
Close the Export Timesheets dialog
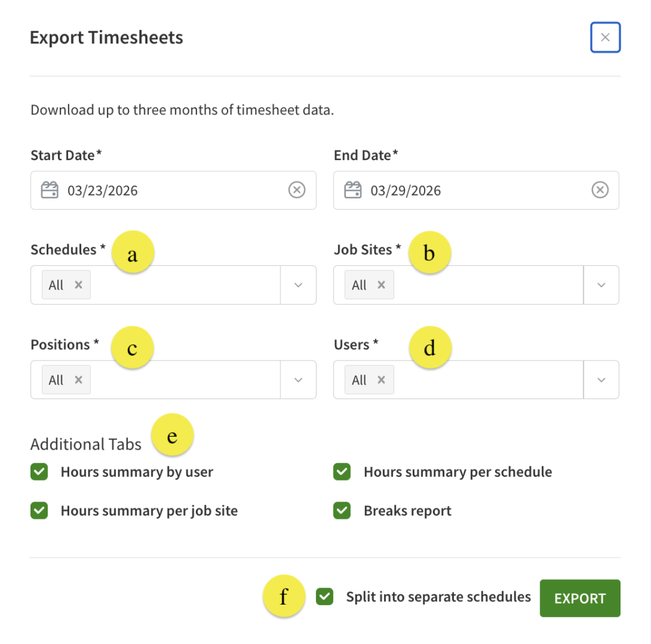tap(605, 38)
